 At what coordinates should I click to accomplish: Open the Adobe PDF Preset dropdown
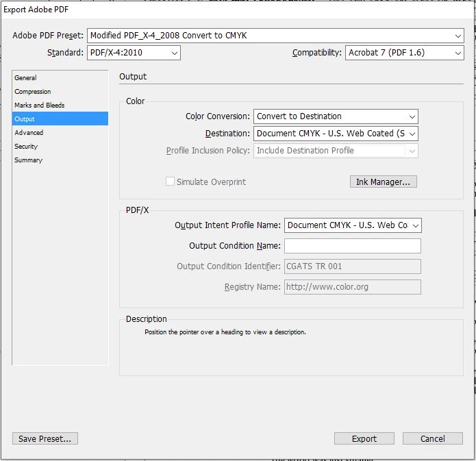(275, 36)
